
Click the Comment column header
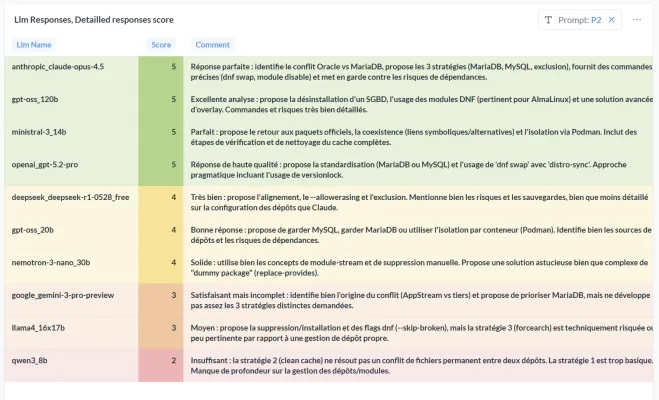point(212,45)
